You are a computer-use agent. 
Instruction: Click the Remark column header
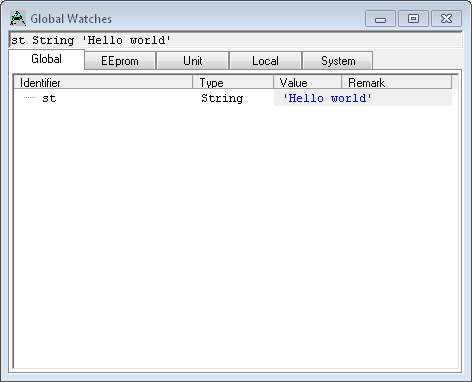(396, 82)
